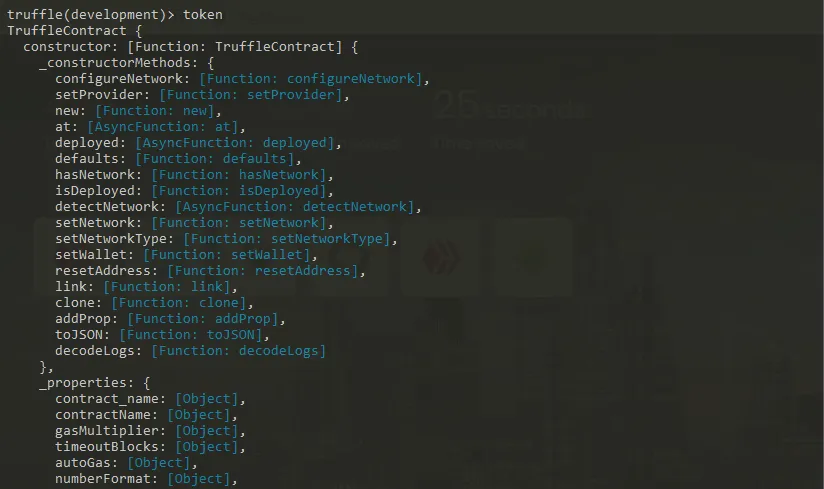Click the 'resetAddress:' key
Viewport: 824px width, 489px height.
pyautogui.click(x=106, y=271)
